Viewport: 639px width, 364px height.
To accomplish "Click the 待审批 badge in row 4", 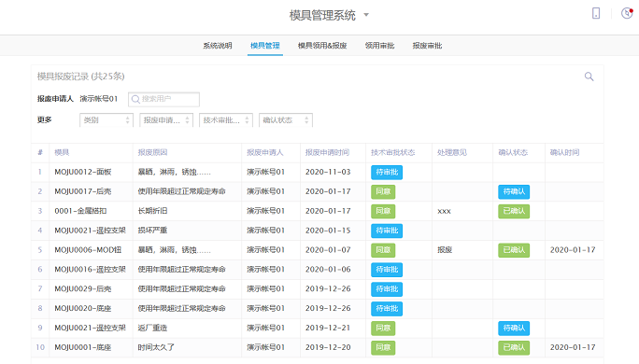I will (x=387, y=231).
